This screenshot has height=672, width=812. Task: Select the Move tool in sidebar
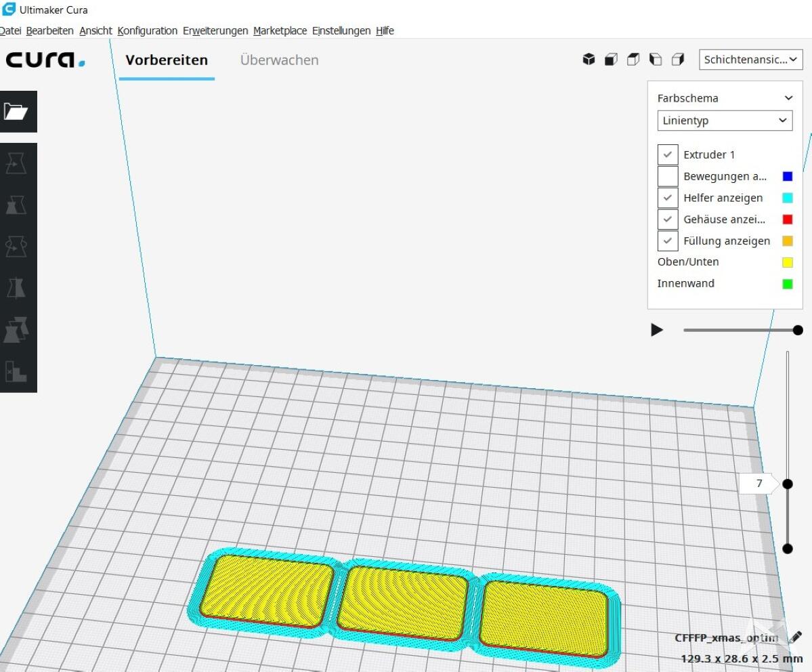(16, 163)
